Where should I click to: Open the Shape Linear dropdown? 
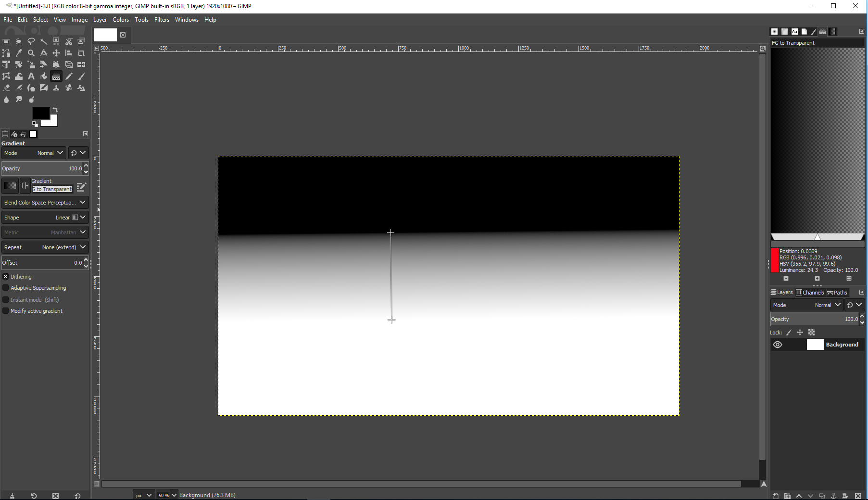(x=45, y=218)
